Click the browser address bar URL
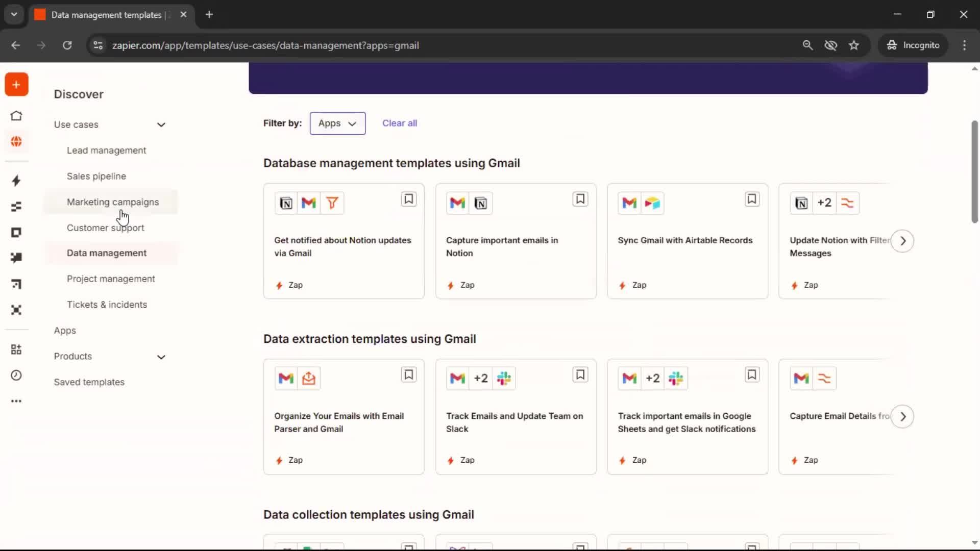980x551 pixels. [265, 45]
